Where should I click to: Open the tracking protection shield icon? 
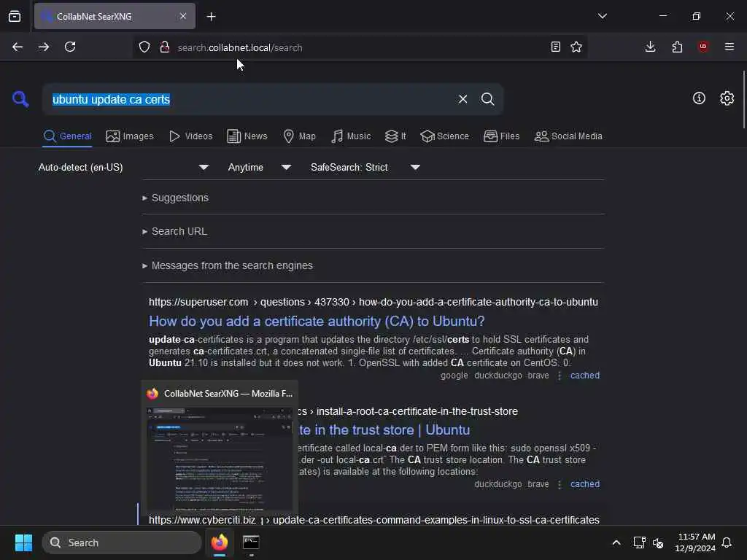coord(144,47)
